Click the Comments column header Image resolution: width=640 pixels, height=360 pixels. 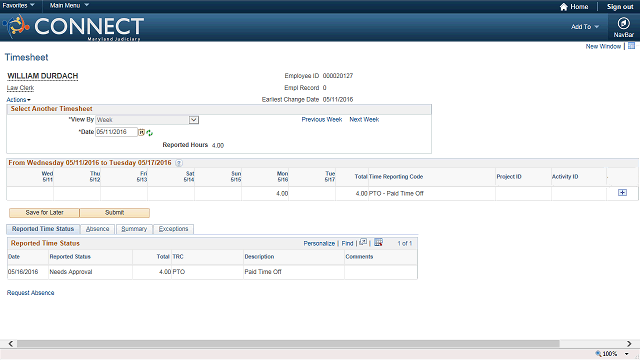click(359, 257)
